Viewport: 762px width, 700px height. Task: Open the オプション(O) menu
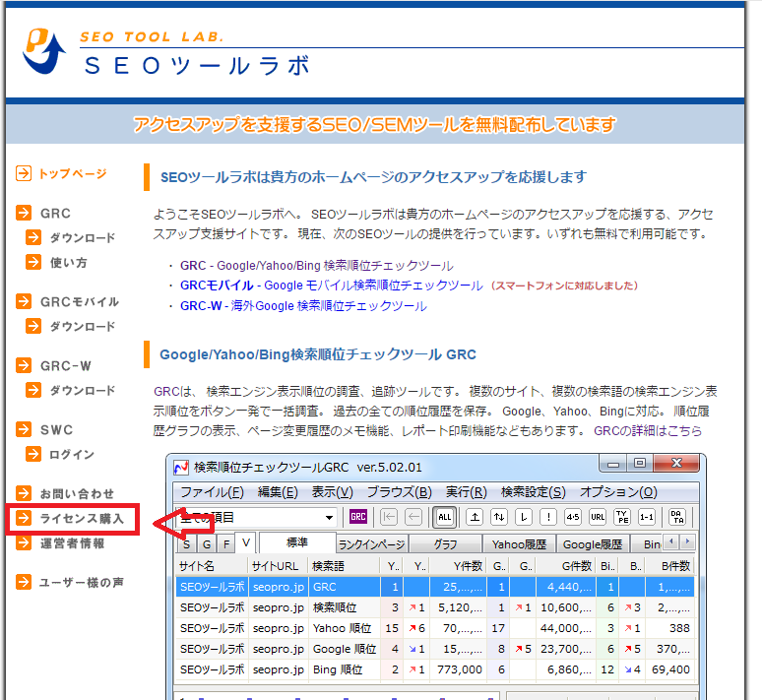618,492
